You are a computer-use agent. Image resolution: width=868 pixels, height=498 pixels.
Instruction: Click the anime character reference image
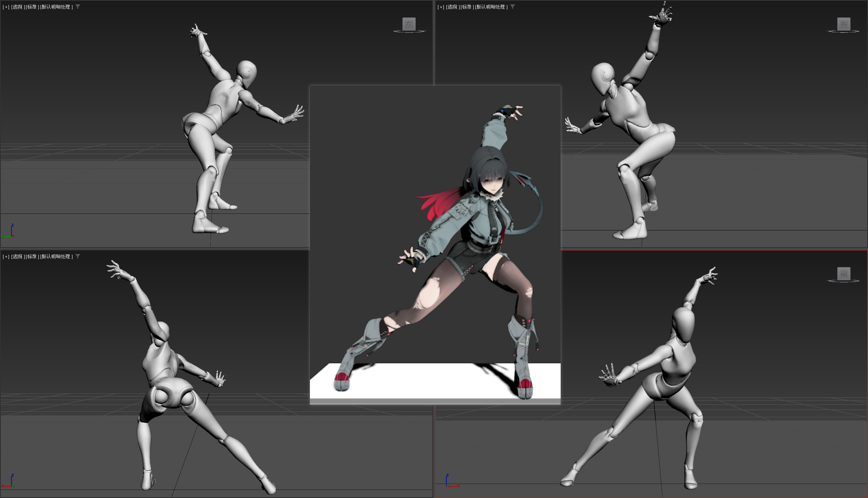(x=435, y=245)
